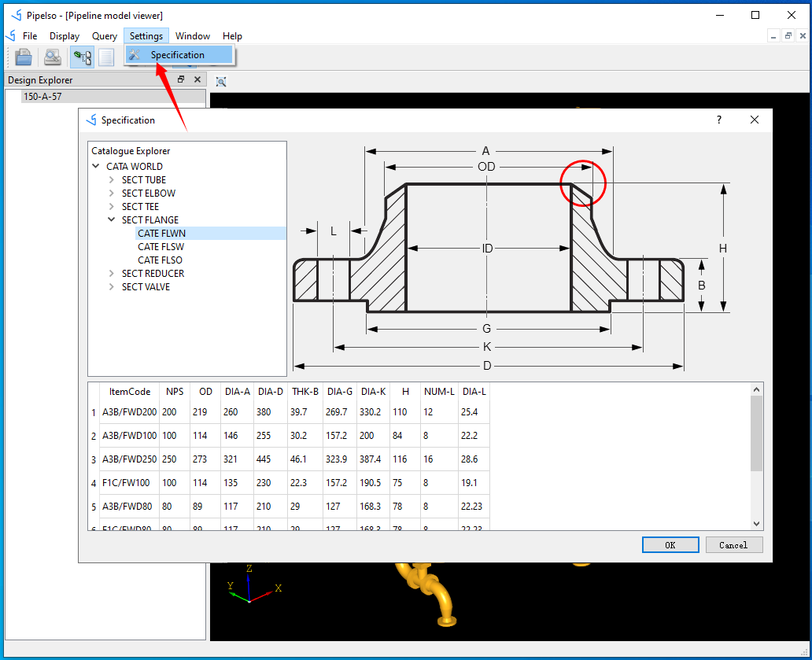Click cell A3B/FWD200
Viewport: 812px width, 660px height.
coord(130,412)
